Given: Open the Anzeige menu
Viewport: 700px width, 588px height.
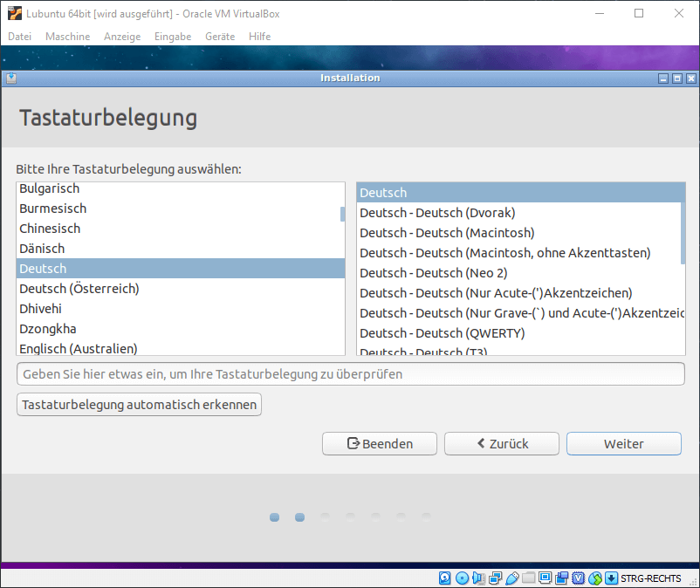Looking at the screenshot, I should click(x=122, y=37).
